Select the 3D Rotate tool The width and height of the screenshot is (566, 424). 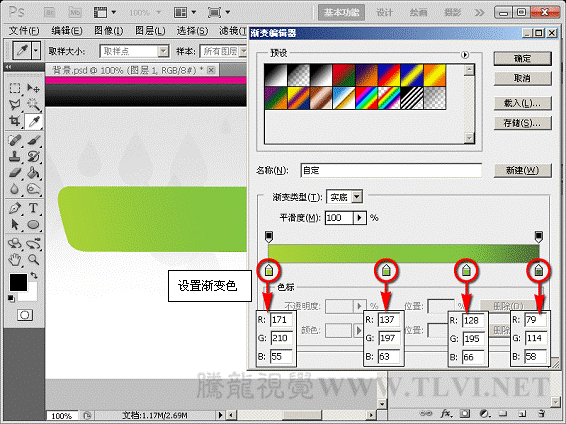coord(15,243)
